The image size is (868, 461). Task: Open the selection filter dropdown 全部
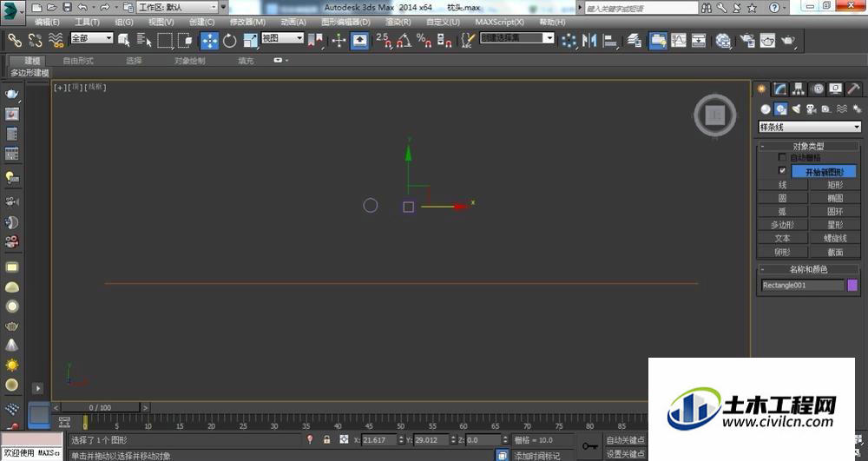tap(92, 37)
